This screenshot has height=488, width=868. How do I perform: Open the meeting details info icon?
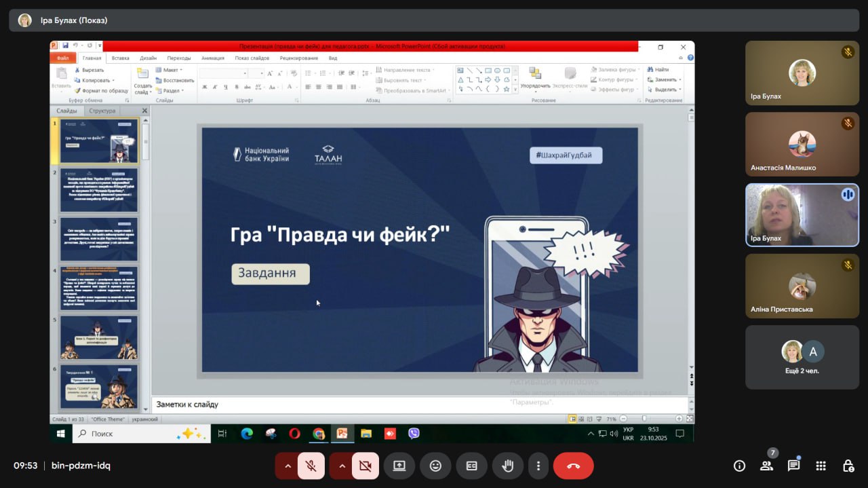(739, 466)
